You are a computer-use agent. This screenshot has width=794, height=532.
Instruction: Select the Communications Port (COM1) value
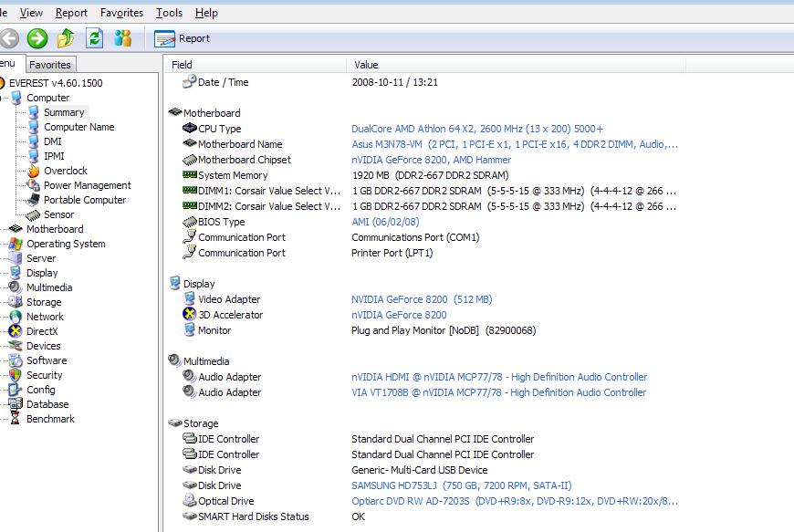(x=415, y=237)
